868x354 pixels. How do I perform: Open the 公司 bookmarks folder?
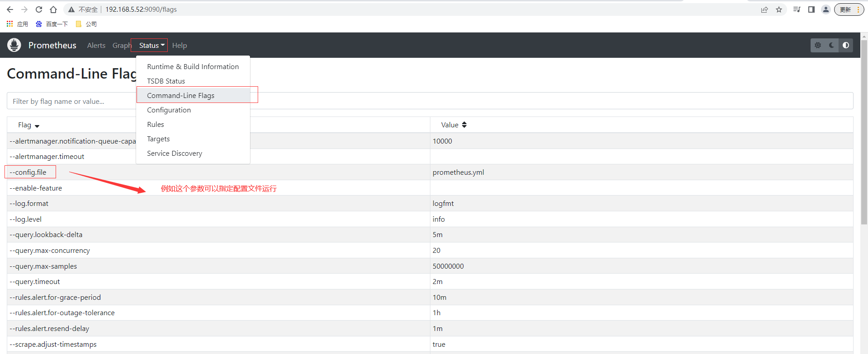86,24
